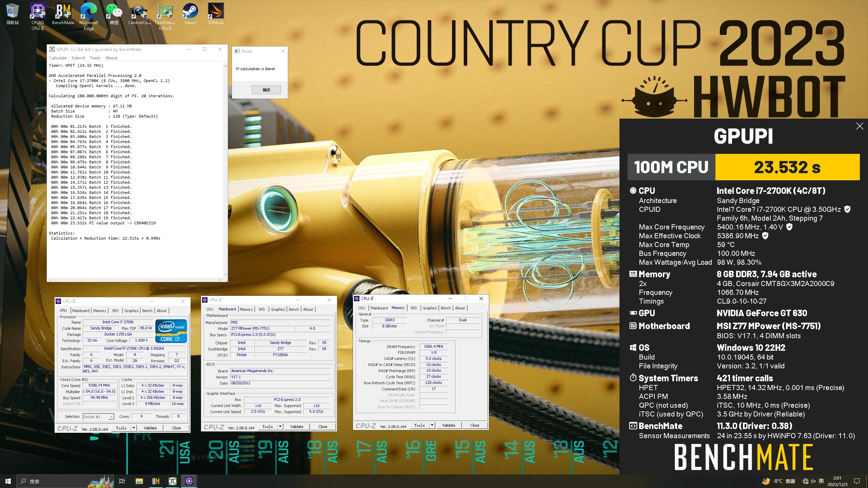Viewport: 868px width, 488px height.
Task: Select the GPUPI taskbar icon
Action: click(x=173, y=481)
